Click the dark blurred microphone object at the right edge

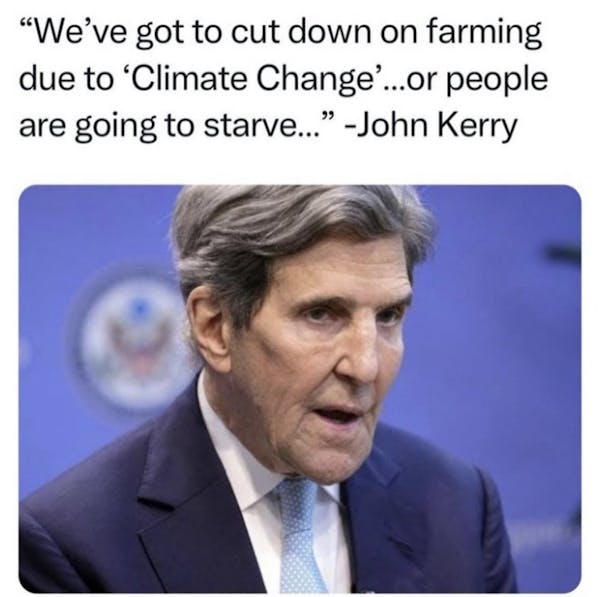click(563, 253)
